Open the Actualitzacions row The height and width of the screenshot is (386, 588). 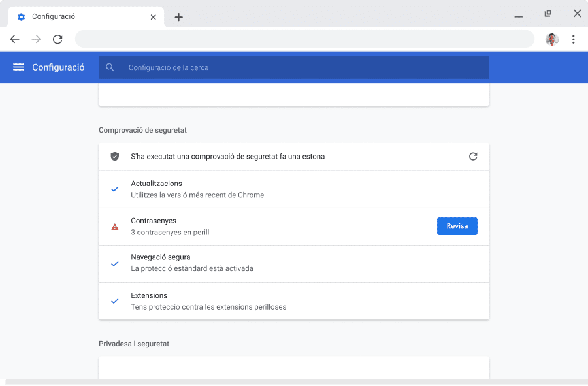coord(293,189)
